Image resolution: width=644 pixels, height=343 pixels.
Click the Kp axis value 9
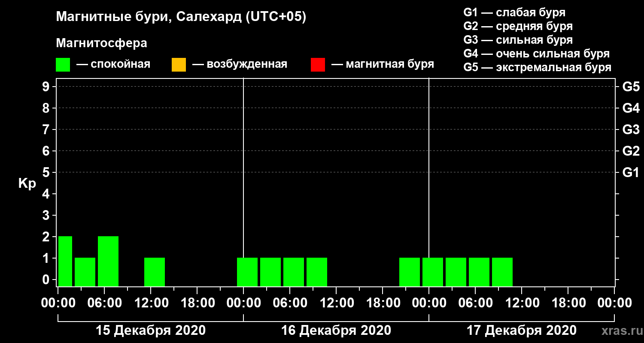coord(47,87)
